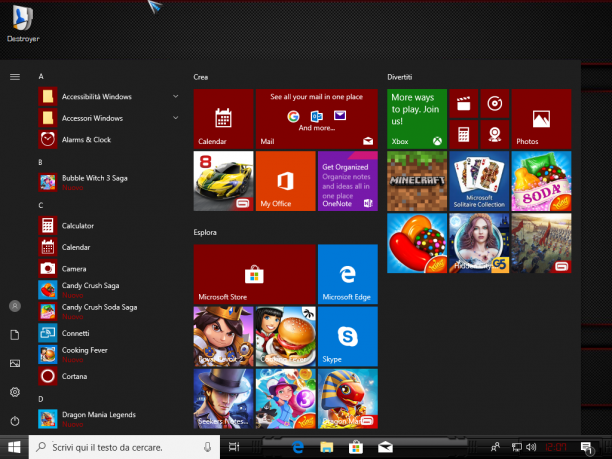Click the Windows Start button
Image resolution: width=612 pixels, height=459 pixels.
click(x=14, y=447)
